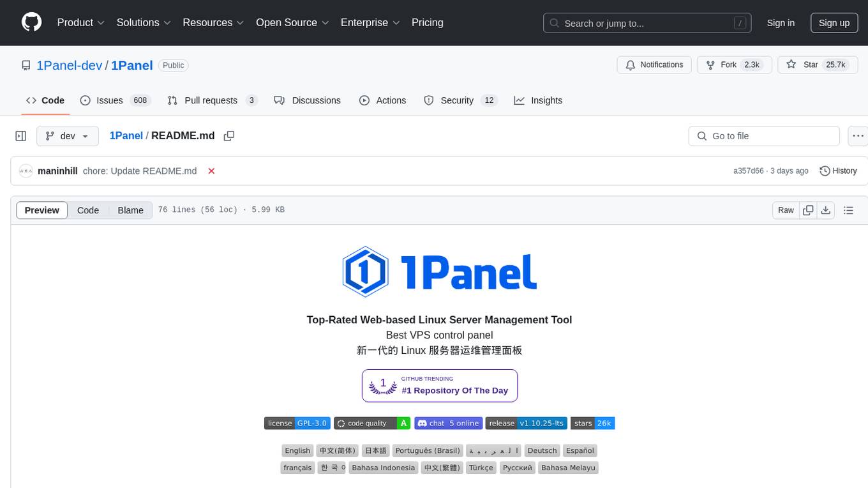Download the raw file
The width and height of the screenshot is (868, 488).
tap(825, 210)
